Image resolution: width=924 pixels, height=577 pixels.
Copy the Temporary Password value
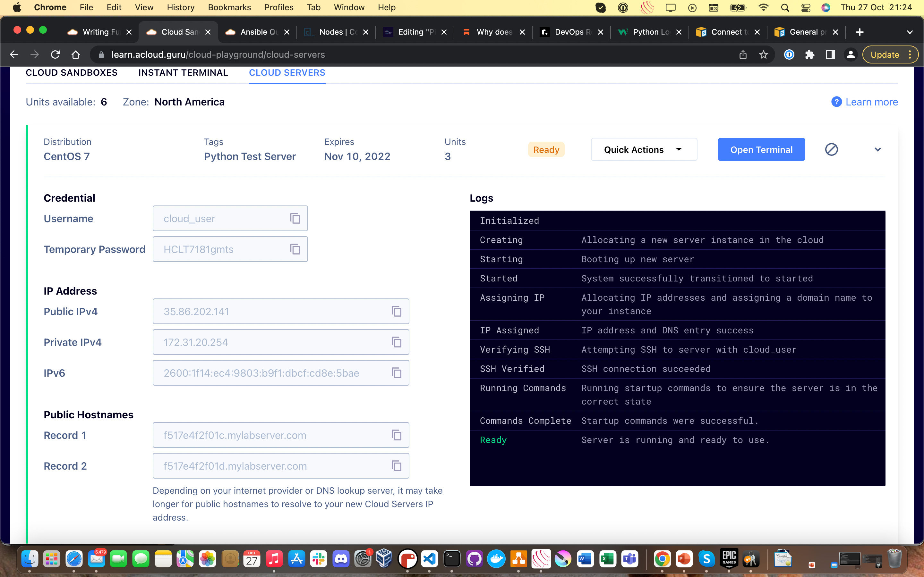(295, 249)
